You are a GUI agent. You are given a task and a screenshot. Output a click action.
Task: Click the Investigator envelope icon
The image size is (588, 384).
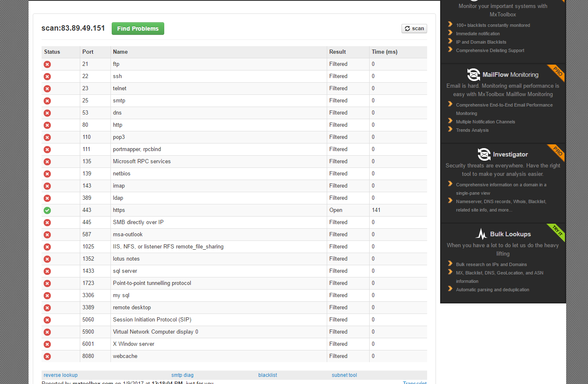484,154
